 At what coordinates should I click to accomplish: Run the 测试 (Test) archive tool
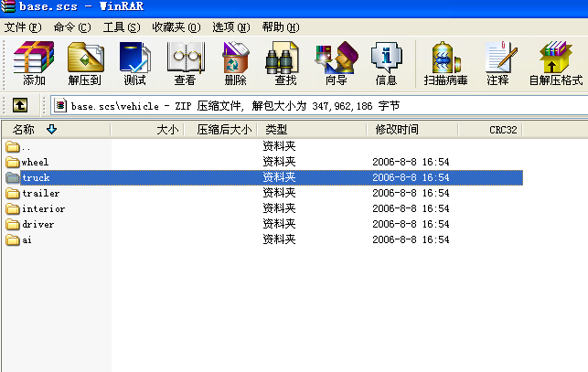coord(135,58)
